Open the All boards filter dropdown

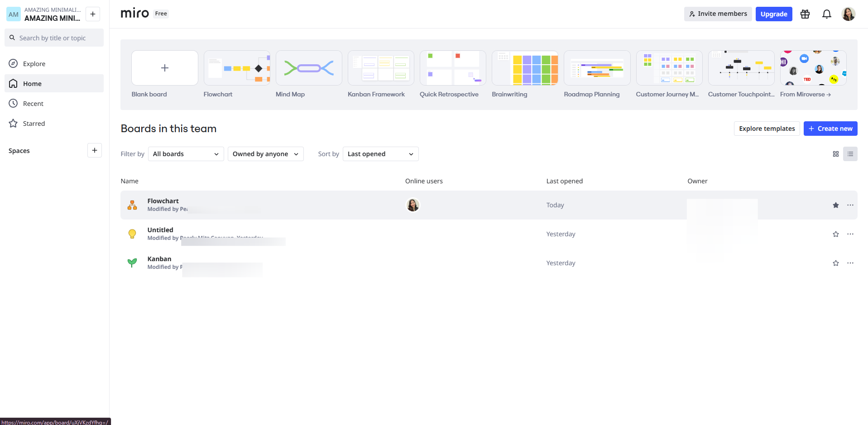pos(186,154)
